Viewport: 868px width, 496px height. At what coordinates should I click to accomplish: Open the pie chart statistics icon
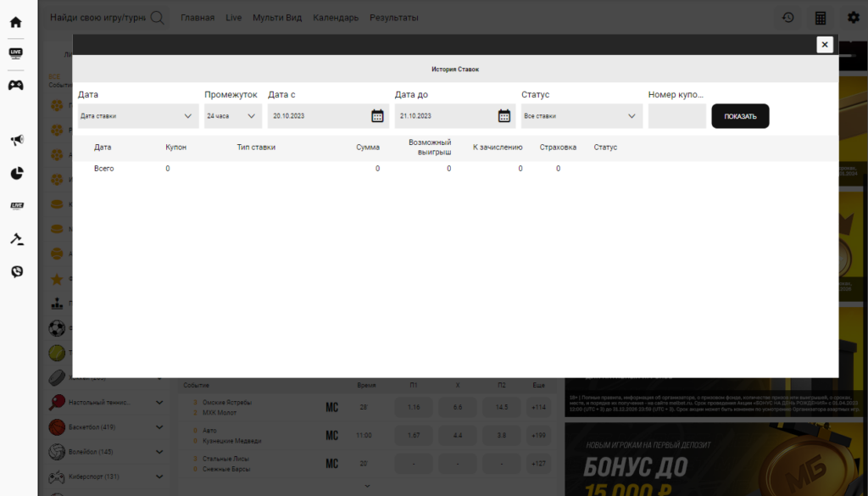pyautogui.click(x=17, y=173)
